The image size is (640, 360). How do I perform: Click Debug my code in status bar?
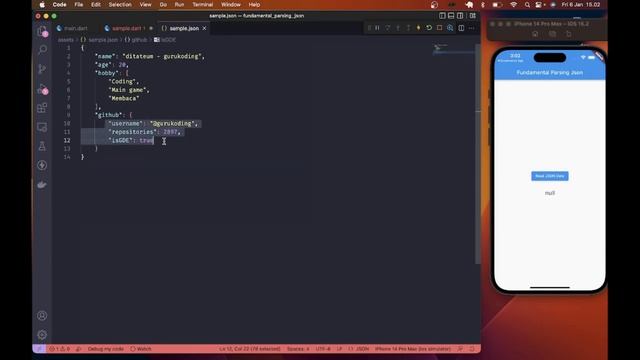[105, 349]
